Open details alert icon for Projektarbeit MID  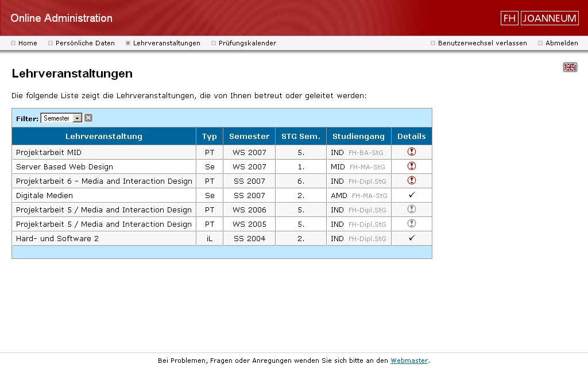coord(411,152)
